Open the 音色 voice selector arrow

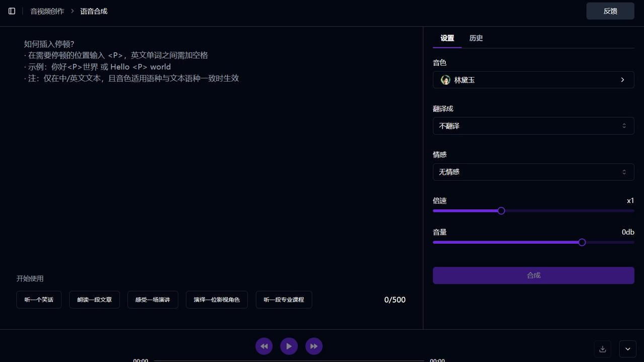point(622,80)
